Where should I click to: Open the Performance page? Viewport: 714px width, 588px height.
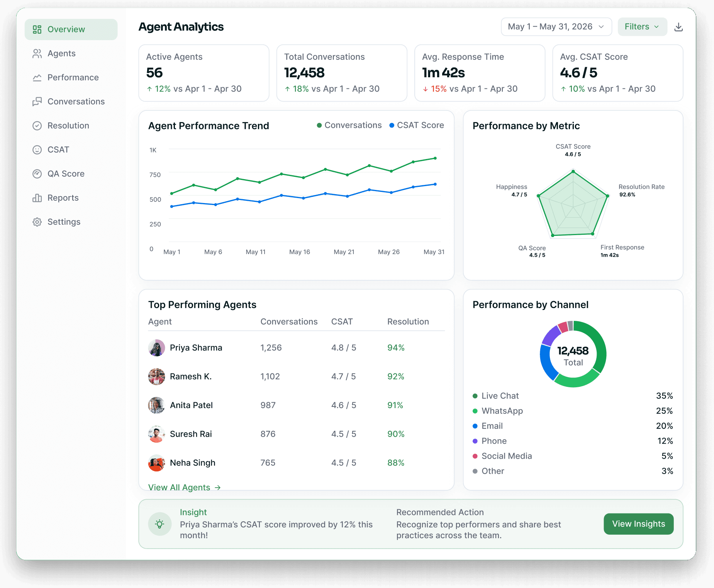pyautogui.click(x=71, y=78)
